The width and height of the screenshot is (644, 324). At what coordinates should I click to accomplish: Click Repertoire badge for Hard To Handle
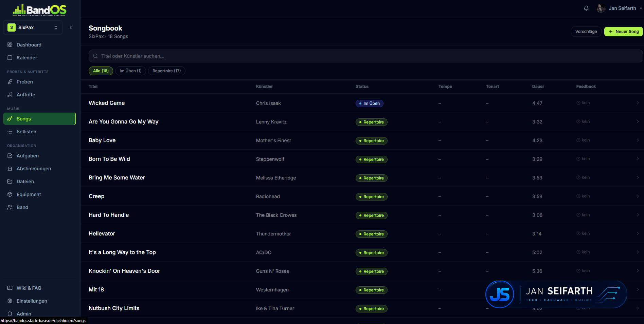tap(372, 215)
